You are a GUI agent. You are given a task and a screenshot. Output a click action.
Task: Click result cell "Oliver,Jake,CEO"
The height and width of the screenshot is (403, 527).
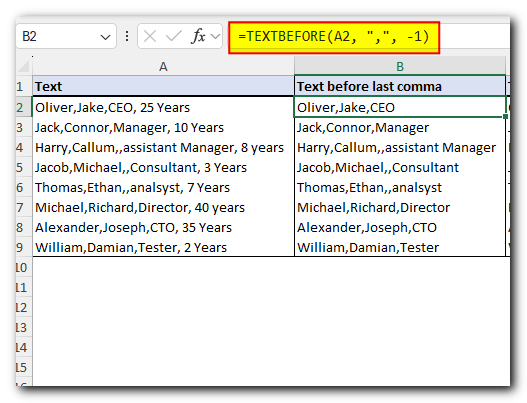click(400, 107)
